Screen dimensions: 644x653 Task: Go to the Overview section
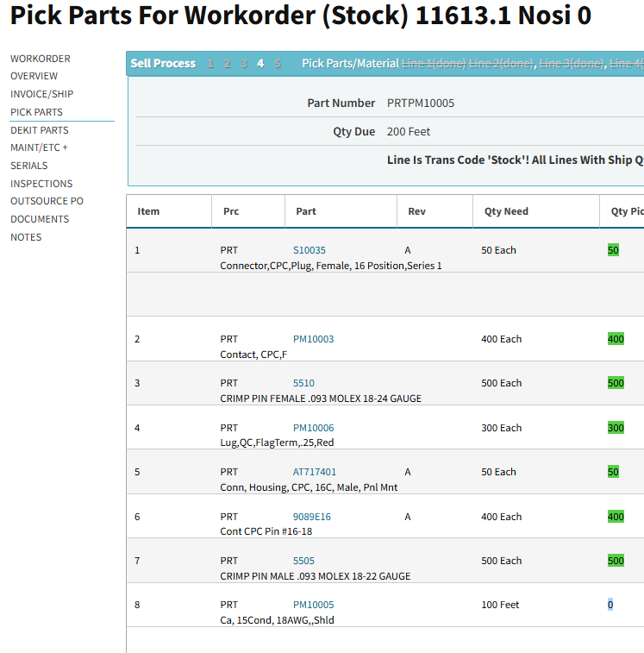point(34,76)
